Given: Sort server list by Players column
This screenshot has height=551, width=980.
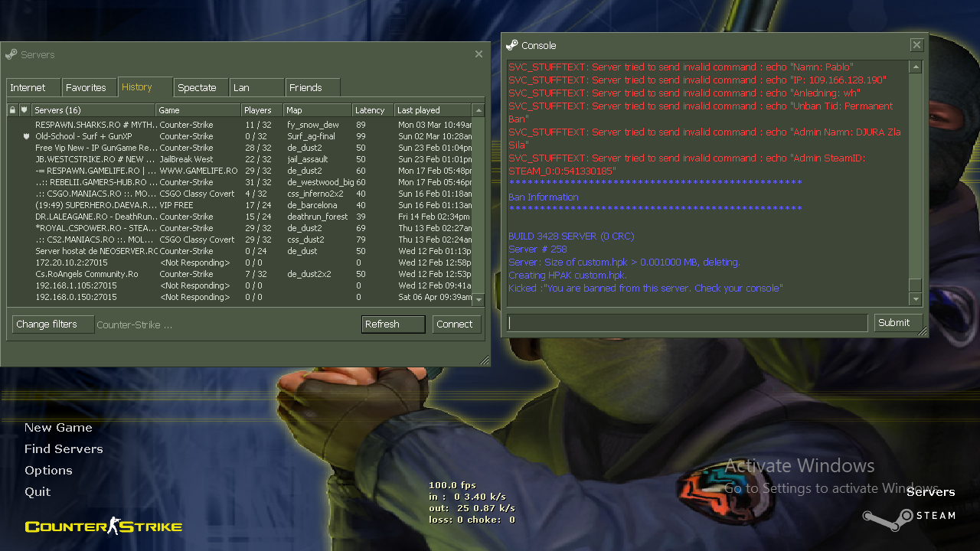Looking at the screenshot, I should point(262,110).
